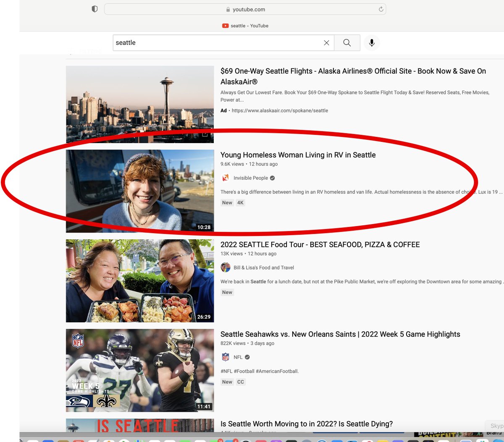
Task: Click the 4K badge on homeless woman video
Action: [x=240, y=203]
